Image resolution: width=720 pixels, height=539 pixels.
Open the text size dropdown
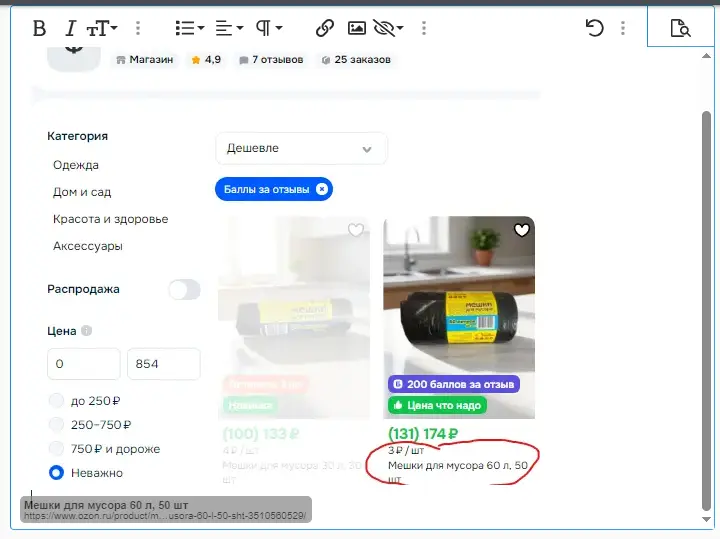[102, 28]
